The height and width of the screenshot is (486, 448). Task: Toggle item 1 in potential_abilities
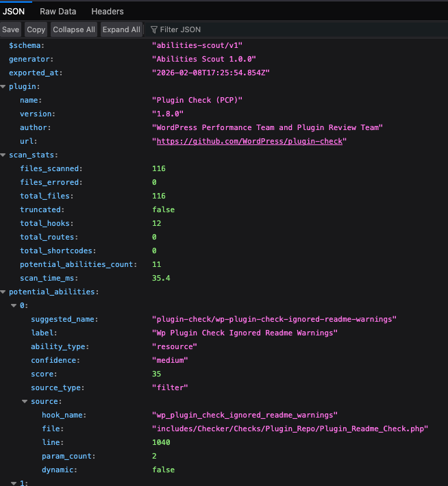tap(14, 483)
